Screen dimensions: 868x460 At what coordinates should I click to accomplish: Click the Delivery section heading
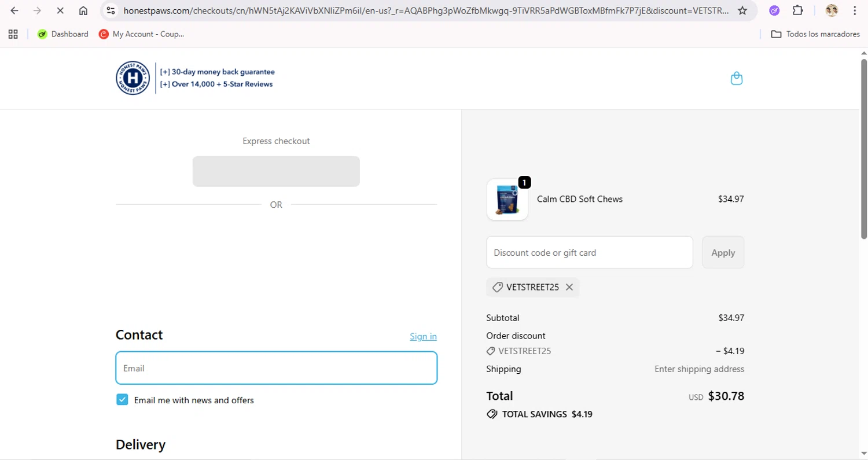(141, 444)
